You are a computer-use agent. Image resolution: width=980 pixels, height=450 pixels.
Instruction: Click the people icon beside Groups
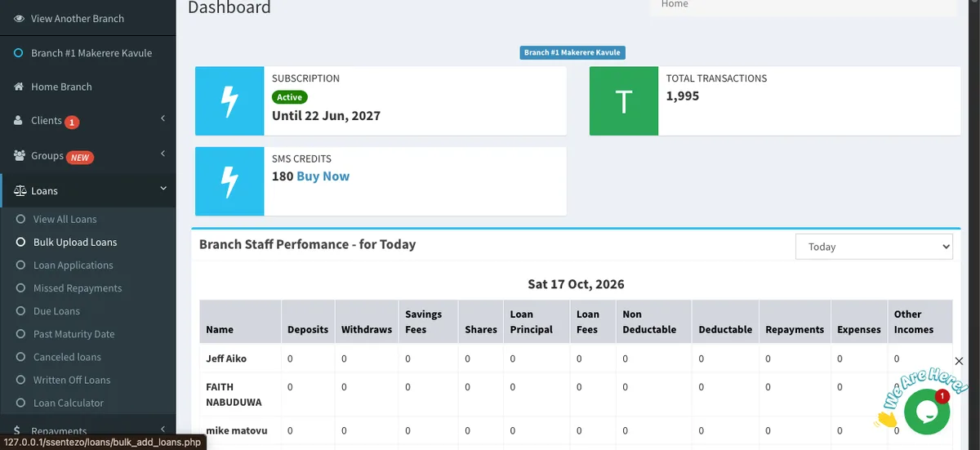point(20,155)
